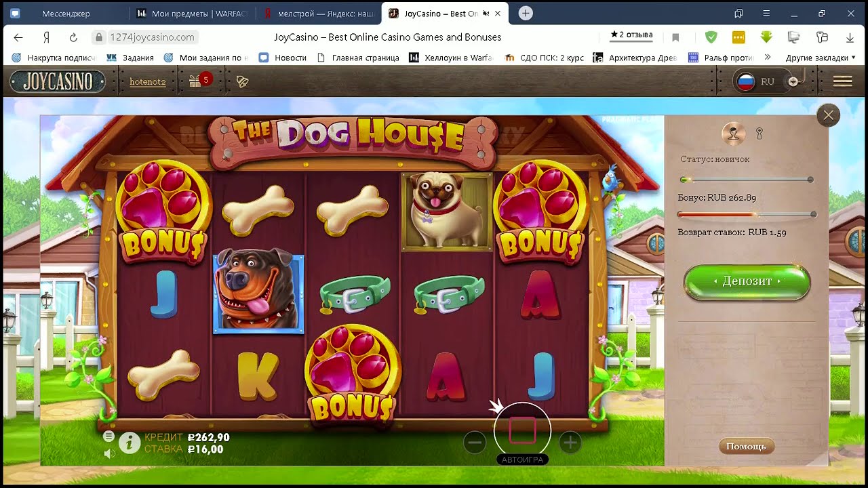
Task: Open the СДО ПСК: 2 курс bookmark
Action: point(544,58)
